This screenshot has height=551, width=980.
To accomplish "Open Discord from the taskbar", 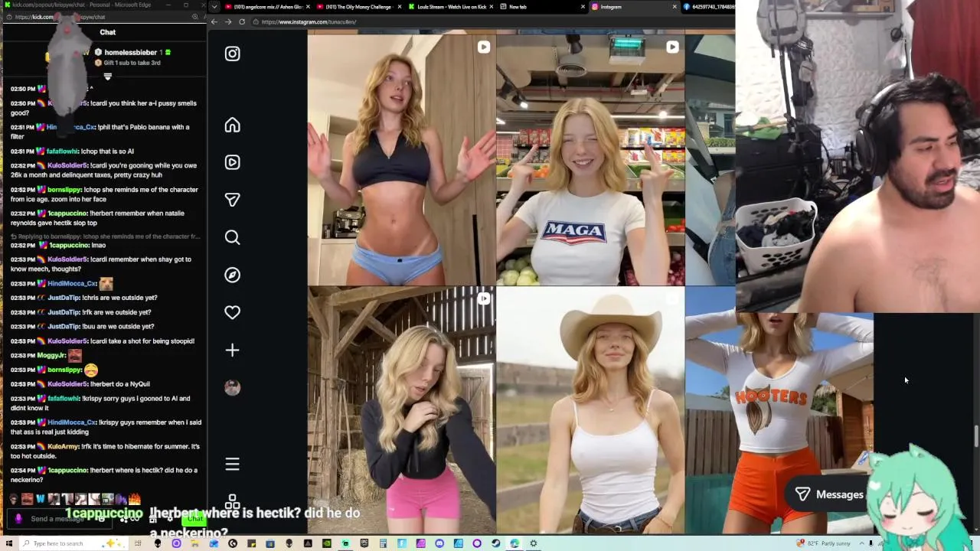I will click(x=439, y=543).
